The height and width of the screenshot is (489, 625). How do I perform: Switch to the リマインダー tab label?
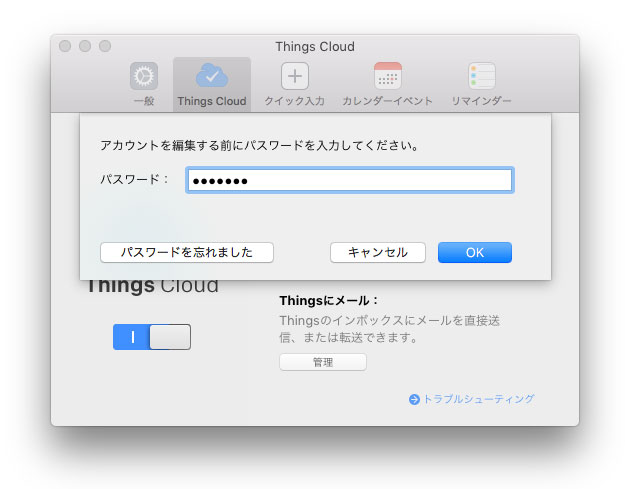click(x=481, y=101)
